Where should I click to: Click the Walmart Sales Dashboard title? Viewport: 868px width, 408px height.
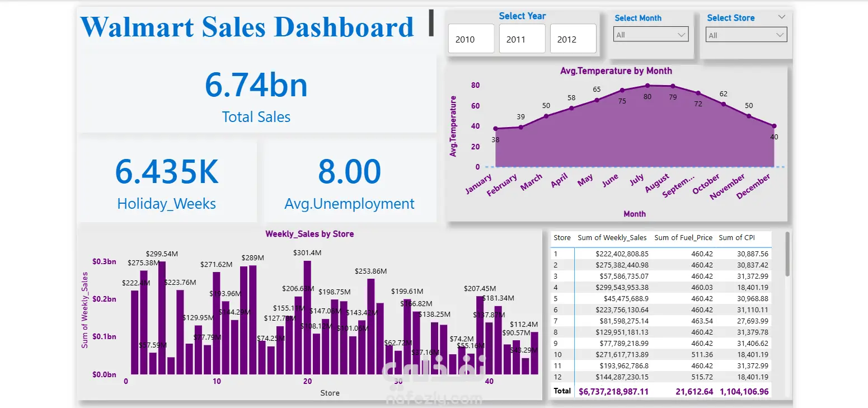[x=247, y=27]
